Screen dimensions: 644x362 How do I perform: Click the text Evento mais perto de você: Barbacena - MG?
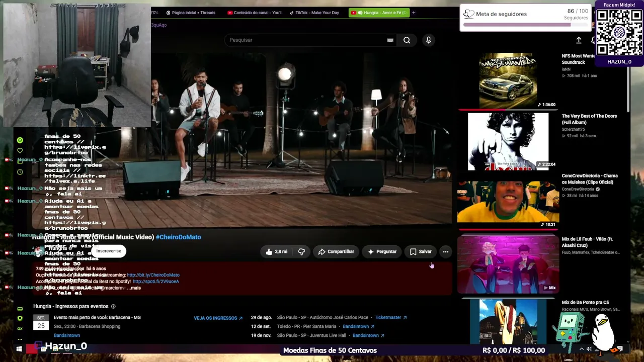[x=97, y=318]
